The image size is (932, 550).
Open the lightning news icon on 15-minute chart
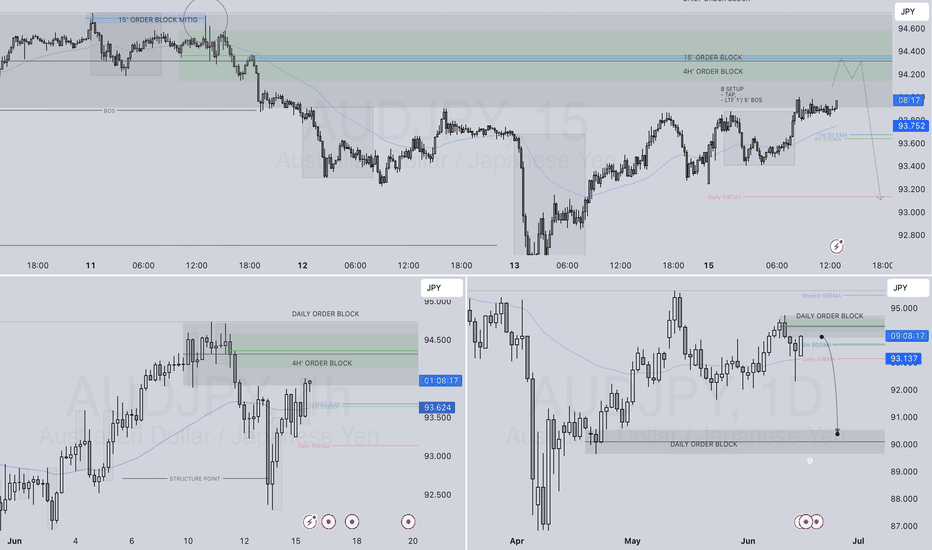click(836, 246)
